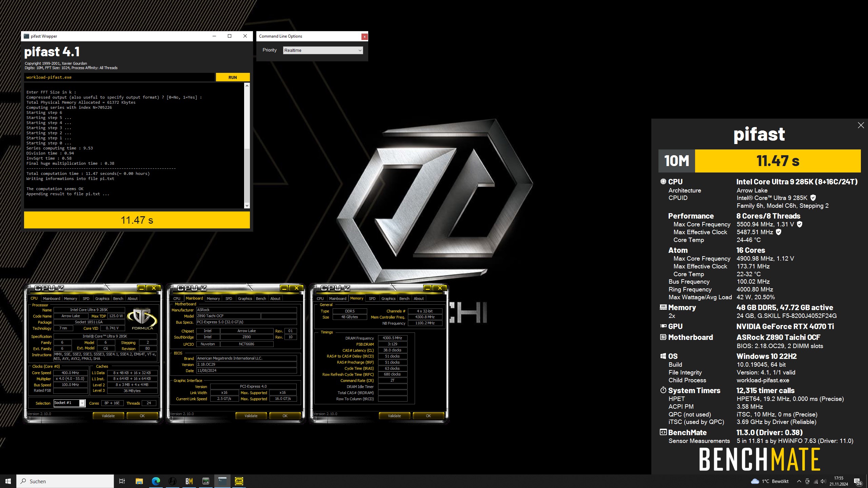868x488 pixels.
Task: Open the BenchMate BM taskbar icon
Action: 189,481
